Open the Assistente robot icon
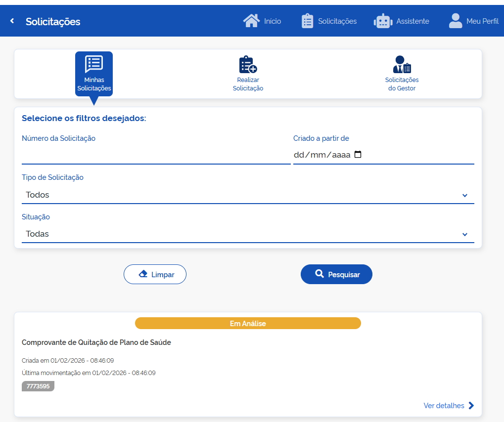 (383, 21)
